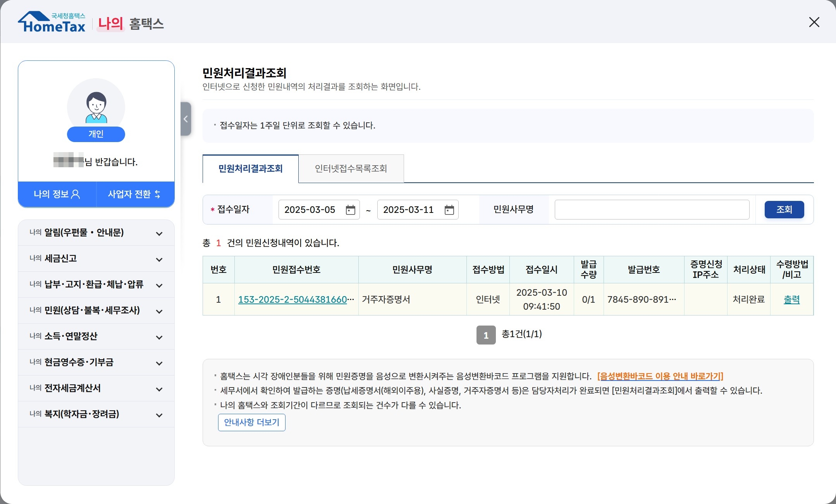The height and width of the screenshot is (504, 836).
Task: Collapse the sidebar with the arrow handle
Action: tap(186, 119)
